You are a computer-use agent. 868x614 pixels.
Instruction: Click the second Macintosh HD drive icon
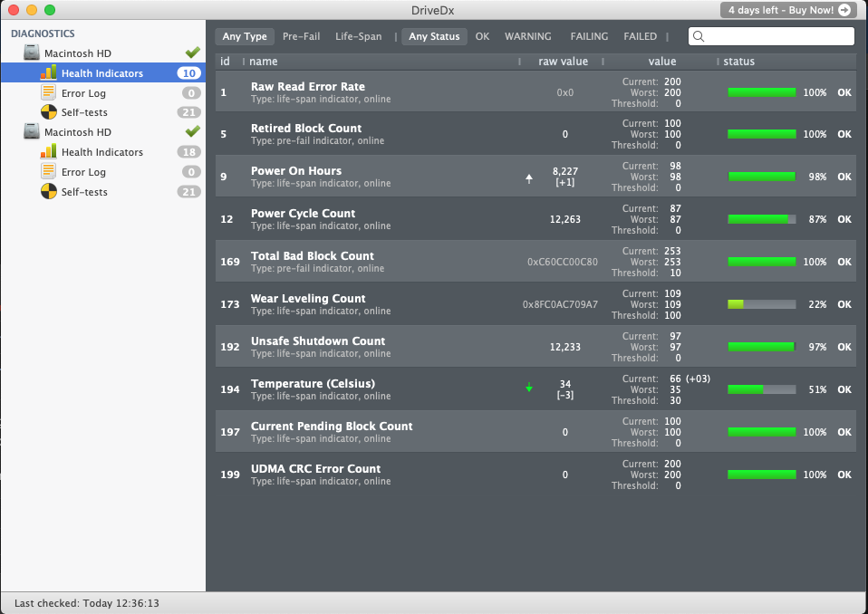pos(32,131)
